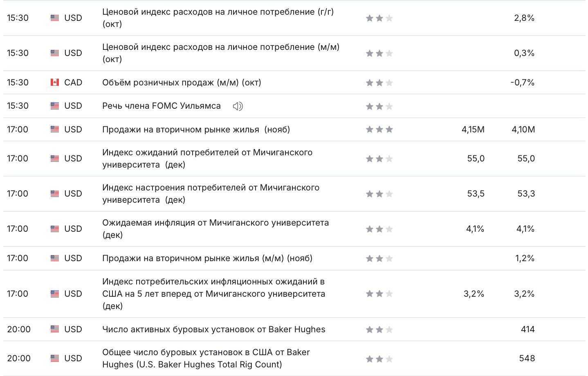The width and height of the screenshot is (588, 376).
Task: Open the PCE price index (г/г) (окт) event
Action: [218, 18]
